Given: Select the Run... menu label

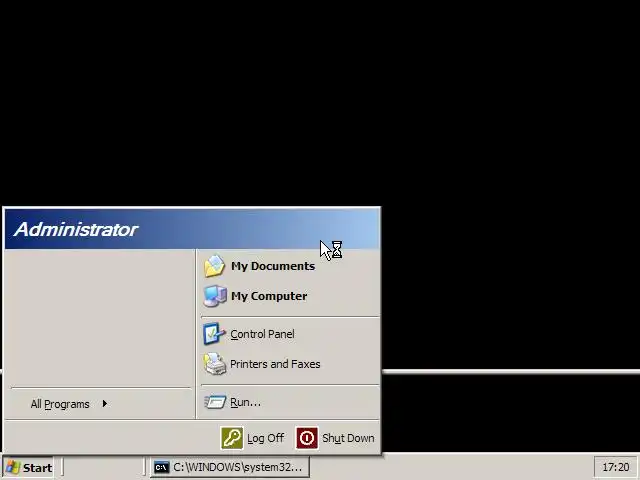Looking at the screenshot, I should click(x=245, y=402).
